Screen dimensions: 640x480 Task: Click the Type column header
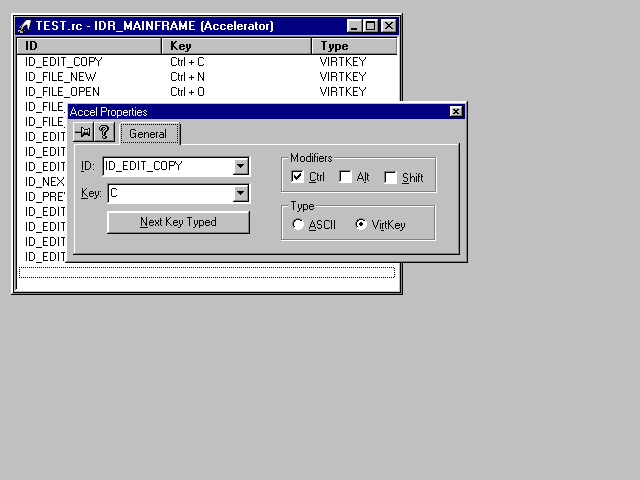pos(354,46)
